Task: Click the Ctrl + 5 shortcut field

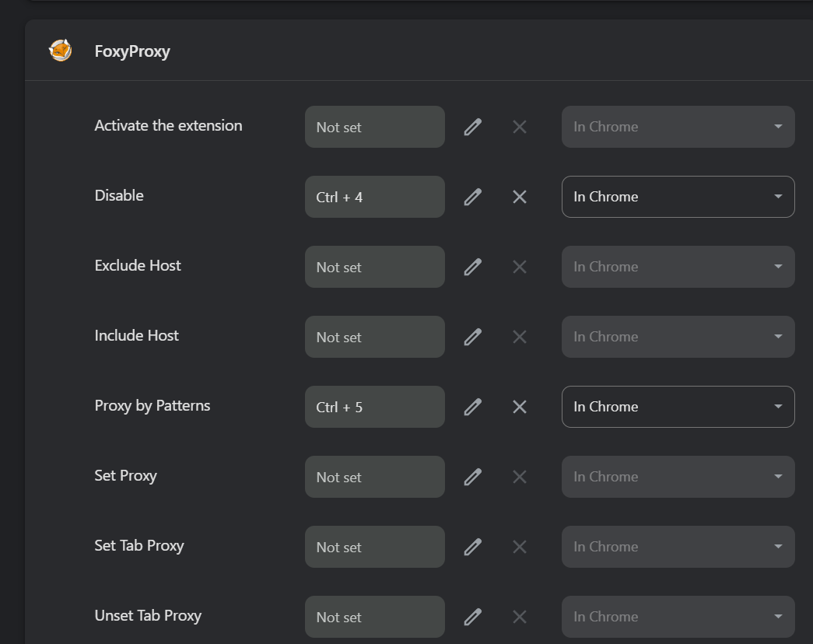Action: [x=374, y=407]
